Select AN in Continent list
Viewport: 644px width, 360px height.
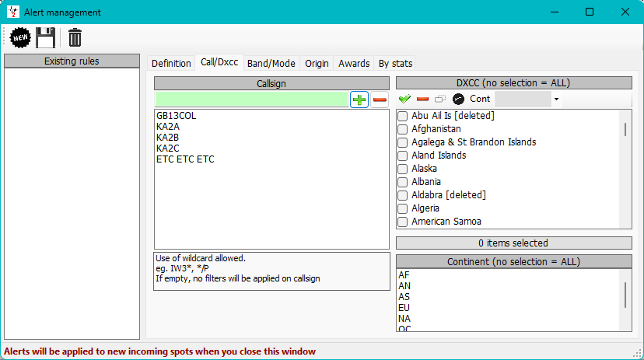click(404, 286)
